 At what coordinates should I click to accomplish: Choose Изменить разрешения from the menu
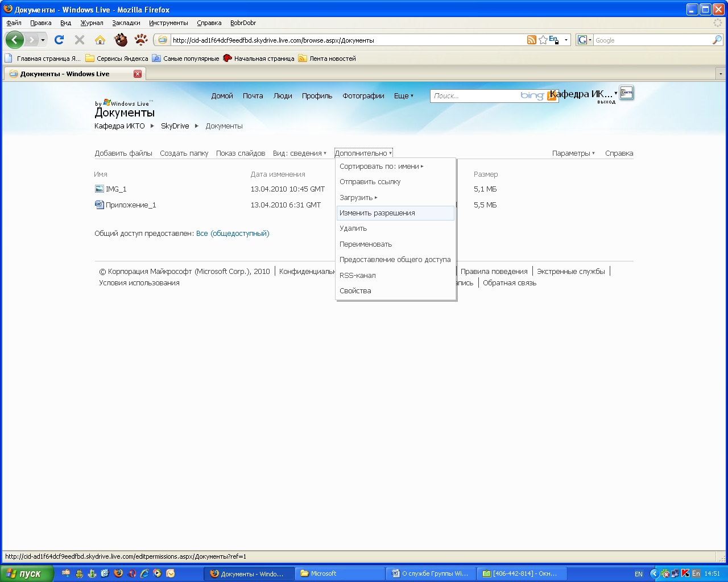point(396,213)
